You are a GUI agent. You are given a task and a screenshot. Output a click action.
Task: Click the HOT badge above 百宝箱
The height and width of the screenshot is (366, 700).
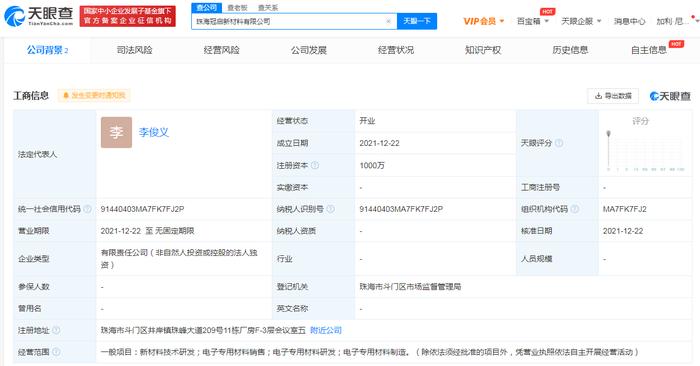click(547, 12)
